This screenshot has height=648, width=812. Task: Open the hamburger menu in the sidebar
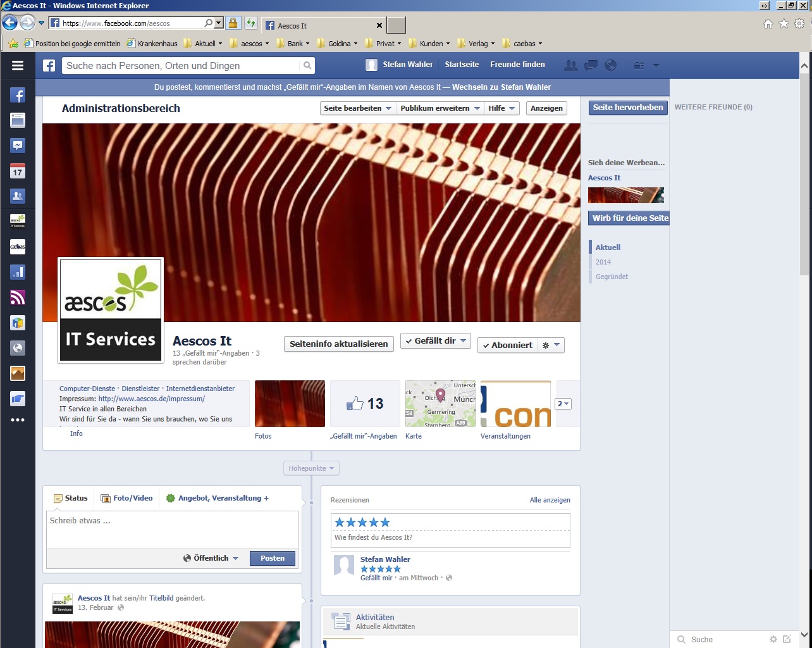tap(18, 66)
